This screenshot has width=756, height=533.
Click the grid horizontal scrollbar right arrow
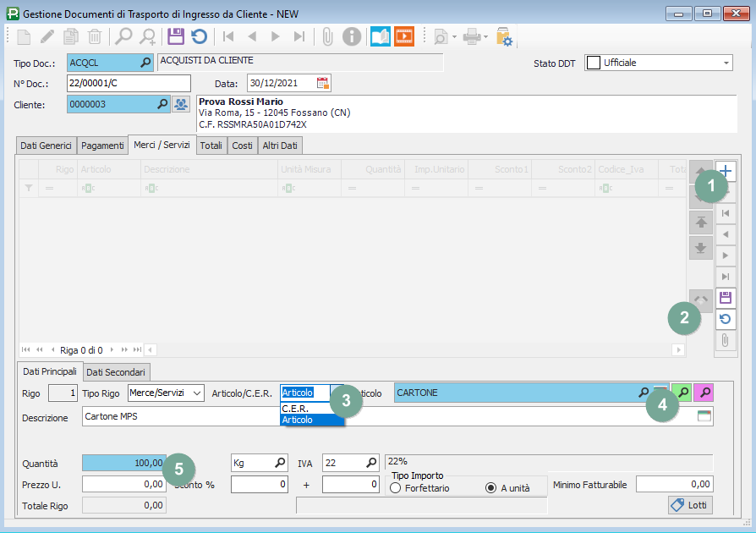(678, 349)
